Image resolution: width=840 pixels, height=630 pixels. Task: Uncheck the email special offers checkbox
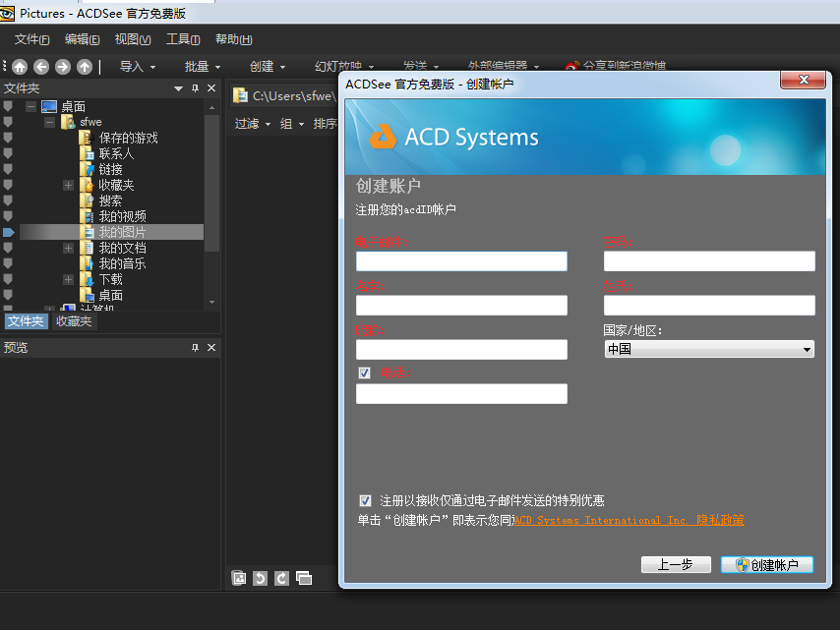366,500
